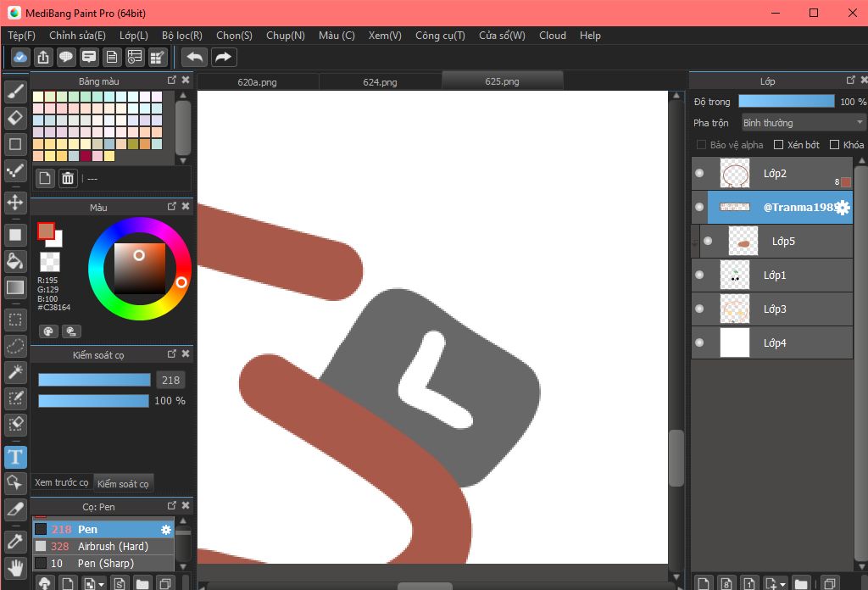Screen dimensions: 868x590
Task: Click the Lớp2 layer thumbnail
Action: pos(735,173)
